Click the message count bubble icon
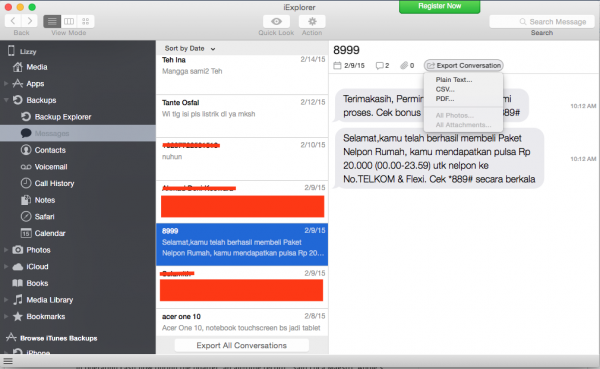This screenshot has width=600, height=369. pos(379,66)
